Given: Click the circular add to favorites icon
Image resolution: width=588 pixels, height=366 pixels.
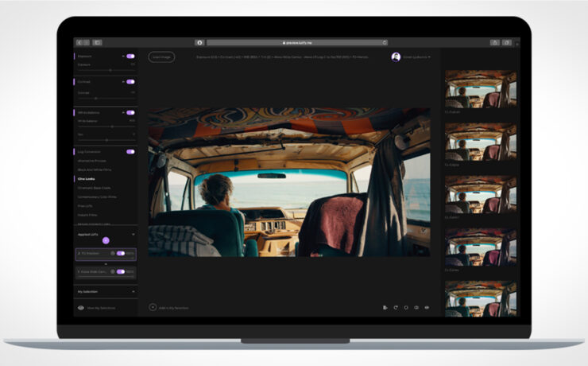Looking at the screenshot, I should [153, 307].
